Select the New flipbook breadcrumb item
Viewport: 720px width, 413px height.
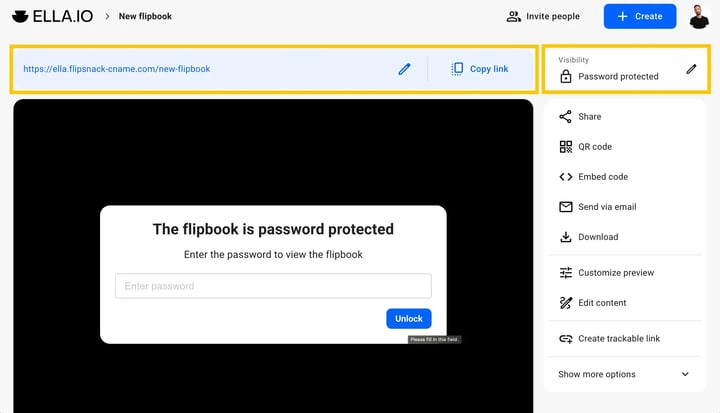(145, 16)
